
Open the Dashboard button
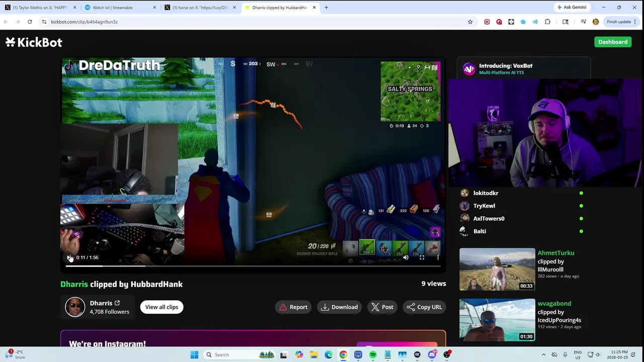(x=613, y=42)
